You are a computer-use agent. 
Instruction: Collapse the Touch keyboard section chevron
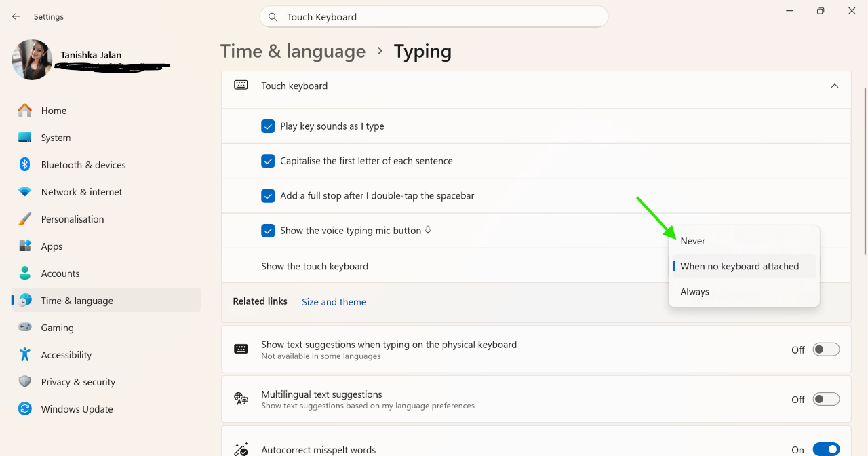(835, 85)
